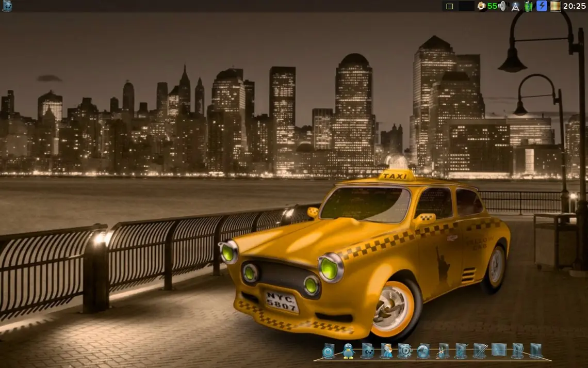The image size is (588, 368).
Task: Open the speaker volume tray icon
Action: pyautogui.click(x=502, y=6)
